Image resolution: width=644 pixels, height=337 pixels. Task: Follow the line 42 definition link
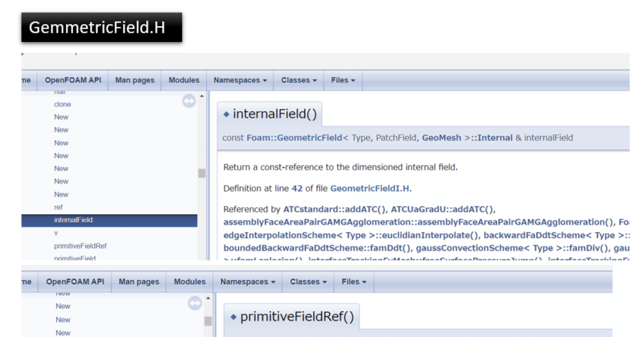point(297,189)
